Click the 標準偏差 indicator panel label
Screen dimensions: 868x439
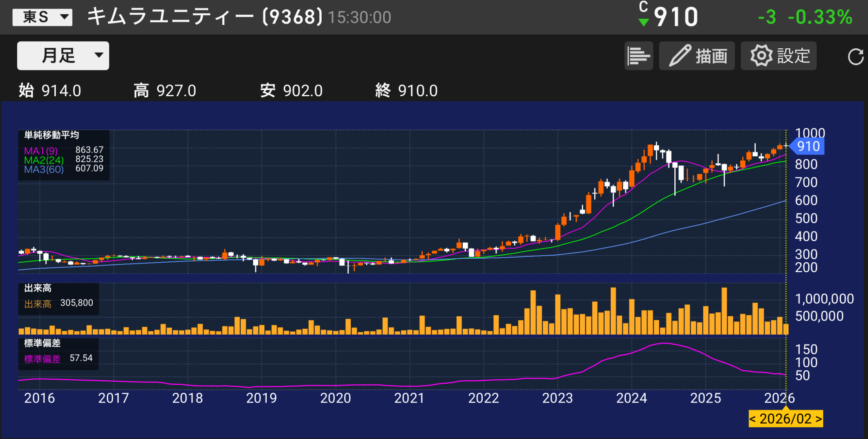(42, 343)
